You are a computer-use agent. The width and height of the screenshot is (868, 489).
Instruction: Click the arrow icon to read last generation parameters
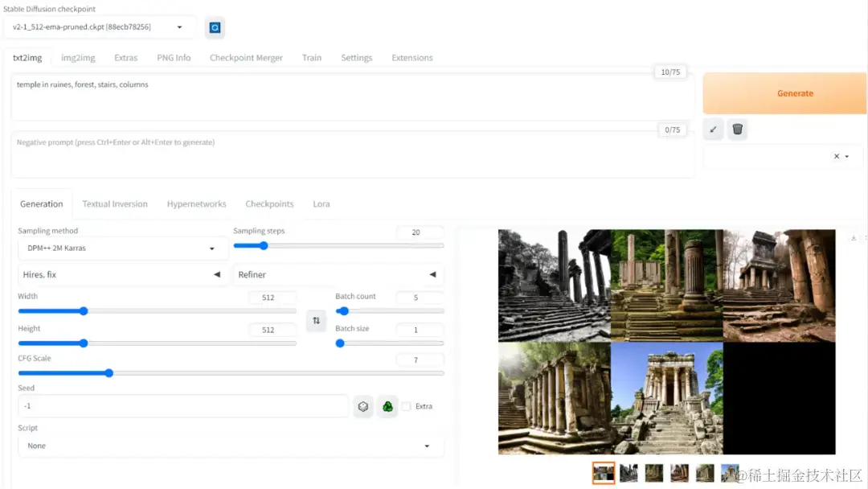[713, 129]
